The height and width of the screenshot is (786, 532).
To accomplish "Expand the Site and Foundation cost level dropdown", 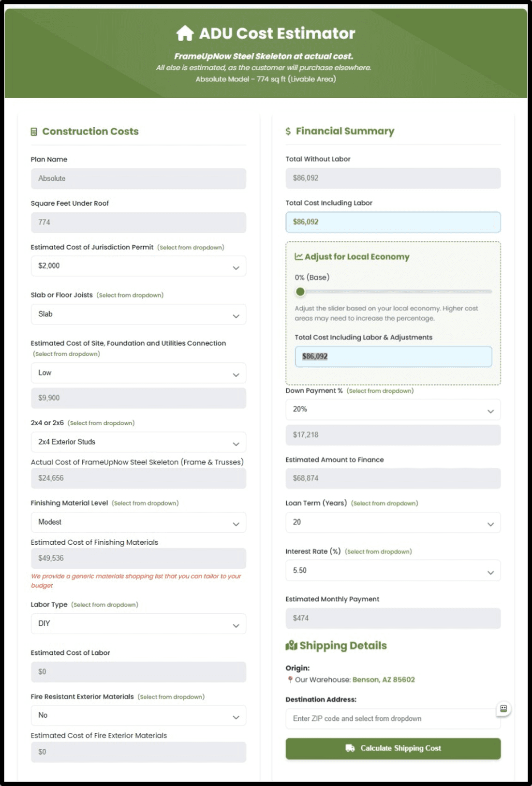I will pyautogui.click(x=138, y=373).
